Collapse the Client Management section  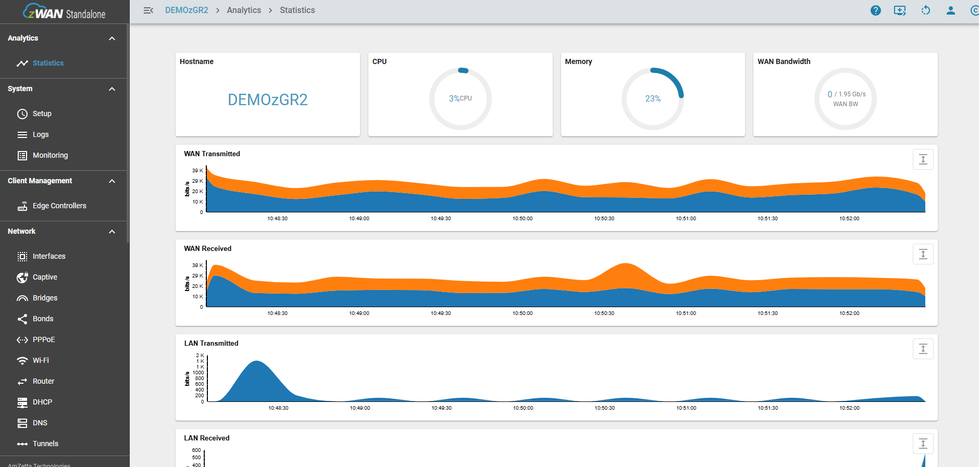pos(112,181)
